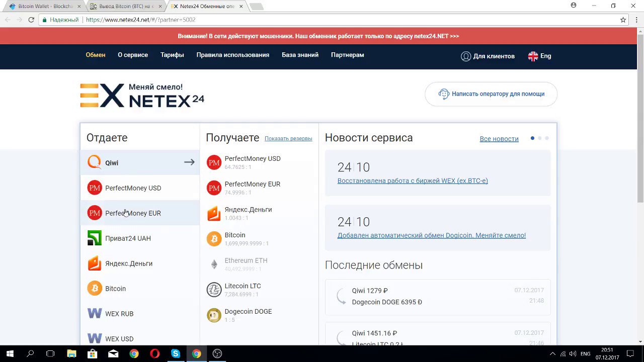Click the Яндекс.Деньги wallet icon under Получаете
This screenshot has width=644, height=362.
tap(214, 214)
